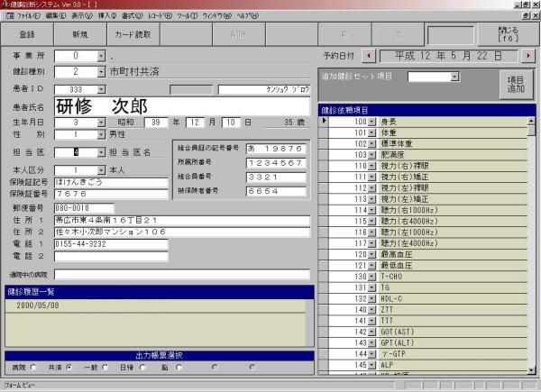Select the 共済 output form radio button

coord(69,367)
